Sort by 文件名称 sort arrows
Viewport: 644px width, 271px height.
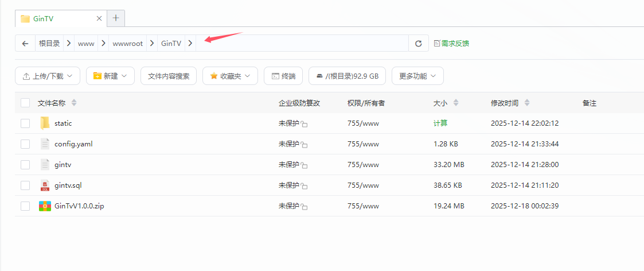coord(74,103)
